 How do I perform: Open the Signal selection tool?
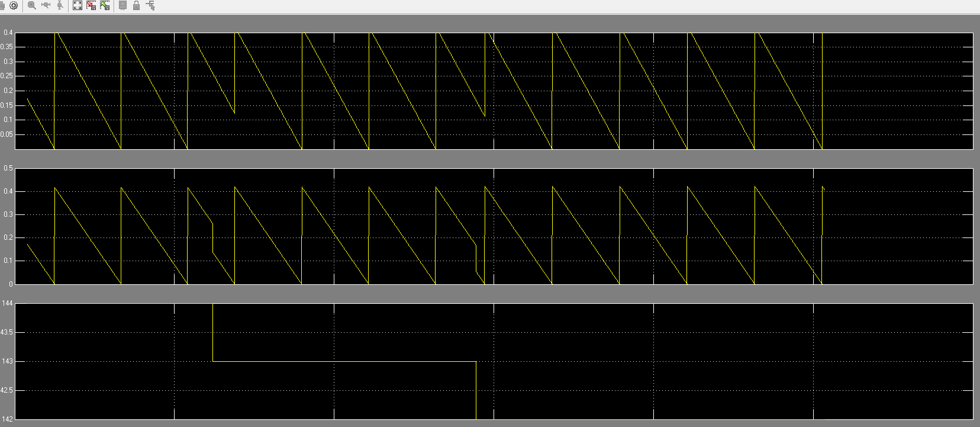150,5
